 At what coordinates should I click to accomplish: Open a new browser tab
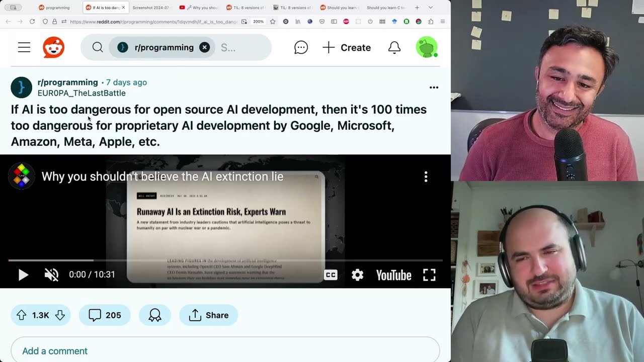pyautogui.click(x=417, y=8)
